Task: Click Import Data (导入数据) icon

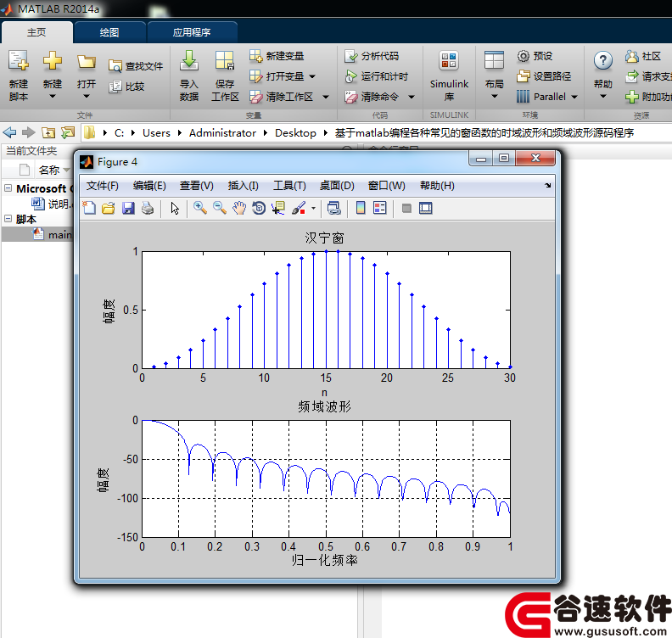Action: pos(188,60)
